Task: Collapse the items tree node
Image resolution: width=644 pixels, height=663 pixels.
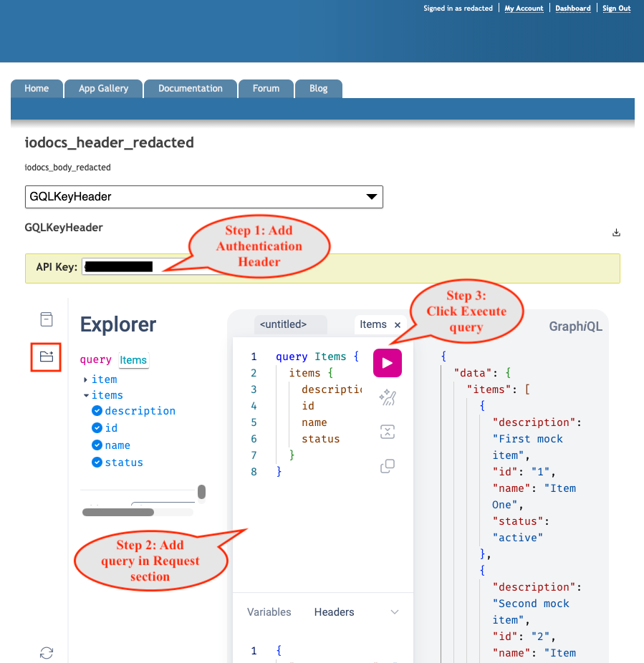Action: click(86, 395)
